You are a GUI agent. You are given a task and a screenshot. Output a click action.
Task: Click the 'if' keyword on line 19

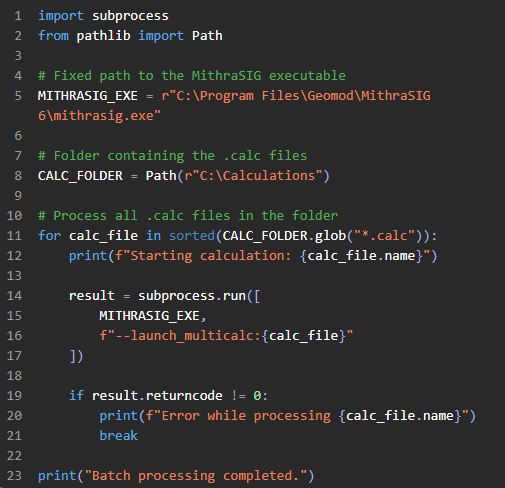click(76, 396)
